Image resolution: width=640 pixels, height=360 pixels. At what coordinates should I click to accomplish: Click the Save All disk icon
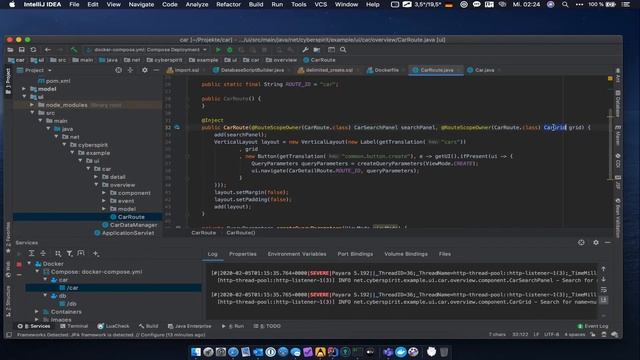(22, 50)
